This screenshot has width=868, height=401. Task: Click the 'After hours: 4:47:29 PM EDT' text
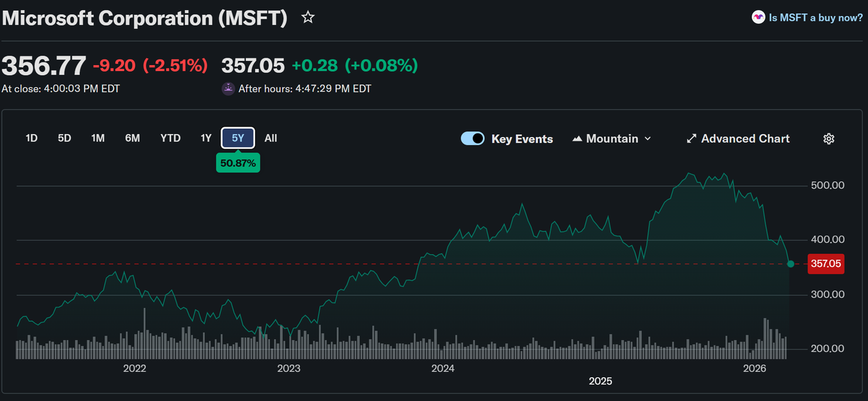(305, 89)
